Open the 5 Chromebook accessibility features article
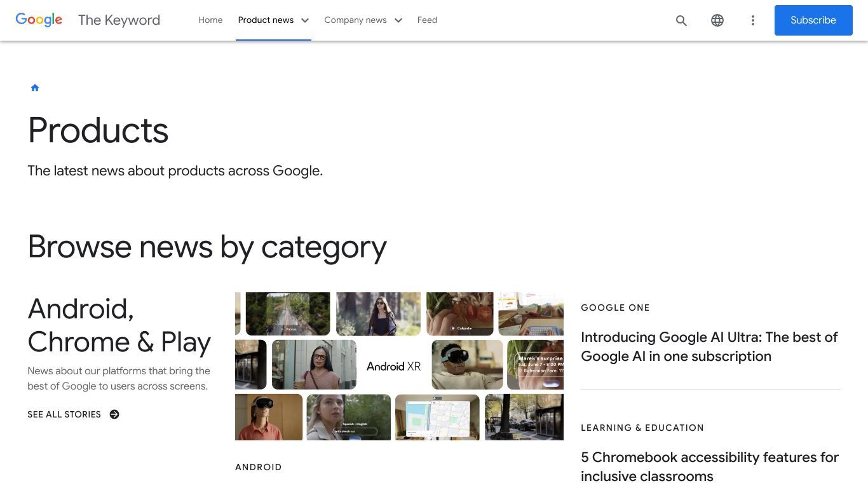Screen dimensions: 868x488 click(710, 466)
